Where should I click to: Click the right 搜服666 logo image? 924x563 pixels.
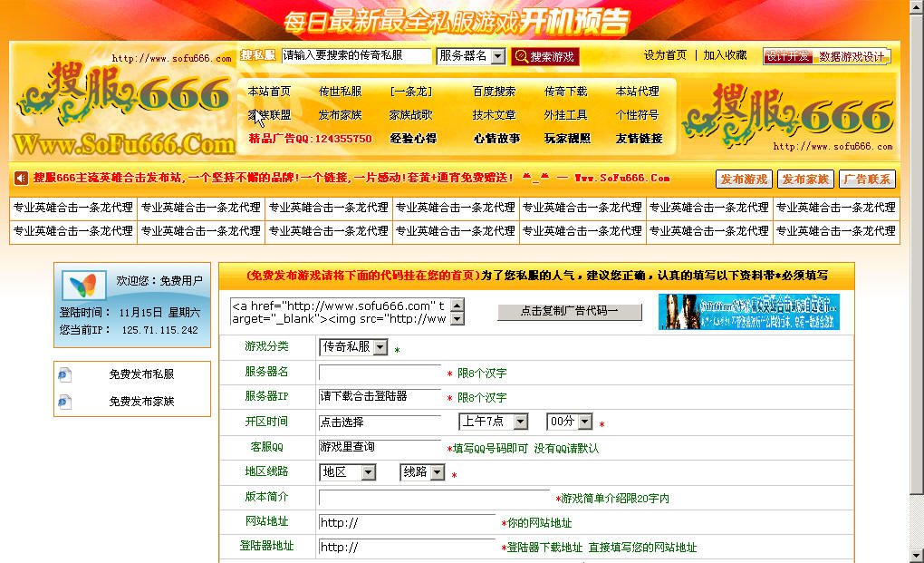(788, 115)
